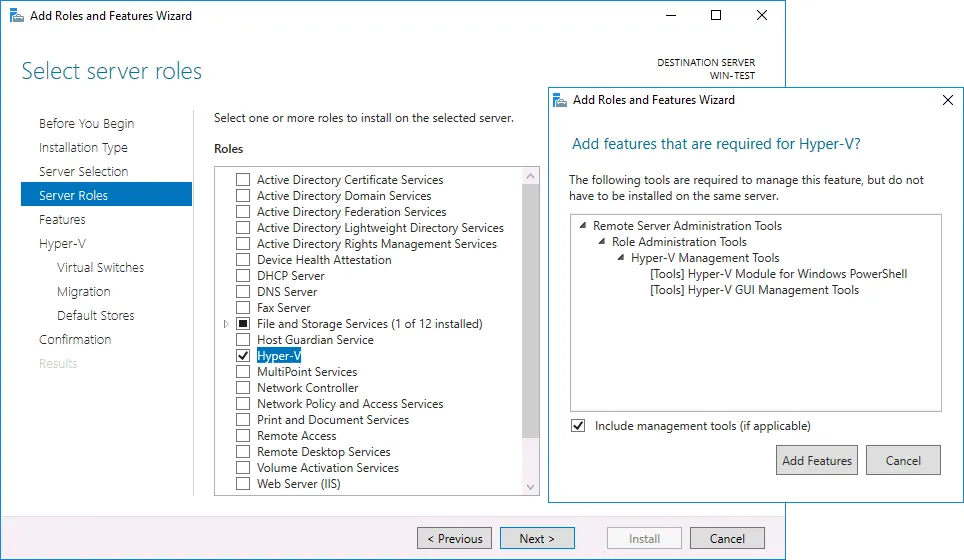The width and height of the screenshot is (964, 560).
Task: Toggle Include management tools checkbox
Action: click(578, 426)
